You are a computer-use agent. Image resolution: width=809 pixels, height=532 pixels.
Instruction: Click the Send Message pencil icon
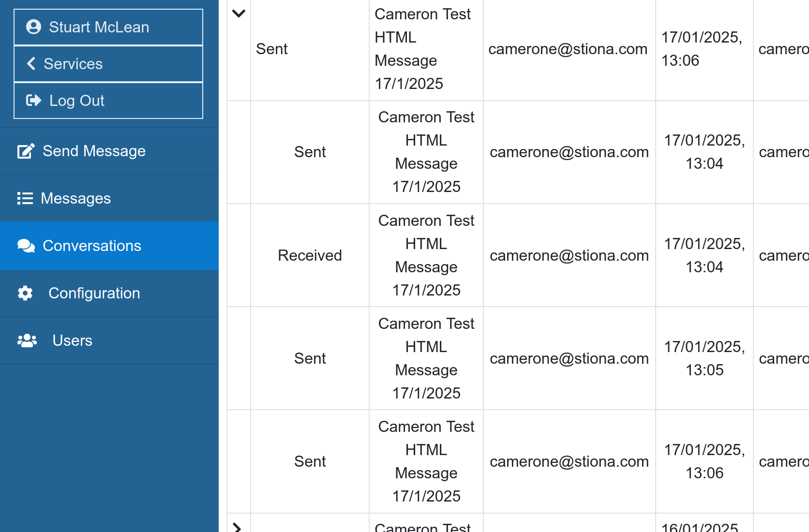click(x=26, y=151)
